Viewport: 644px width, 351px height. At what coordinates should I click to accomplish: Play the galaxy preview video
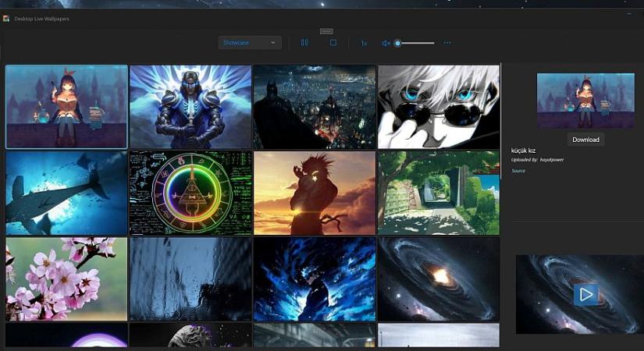click(585, 294)
